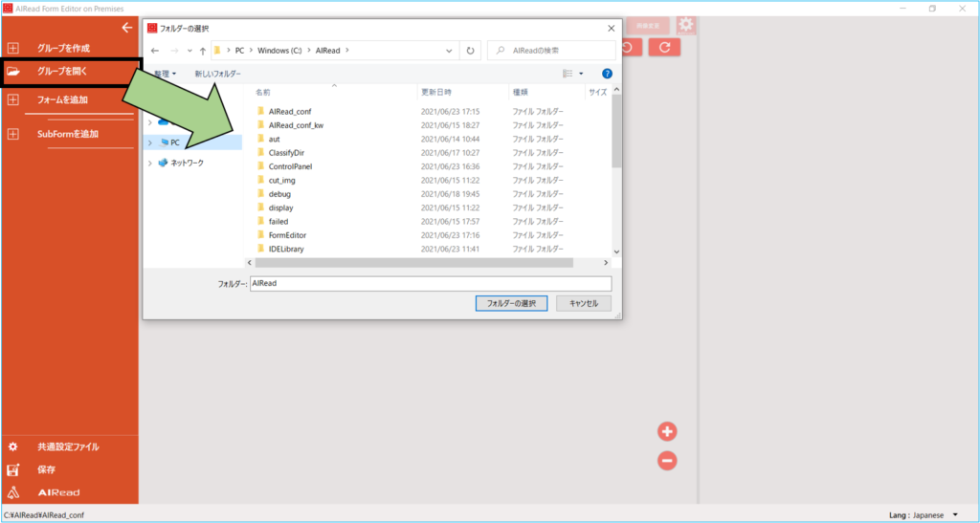980x523 pixels.
Task: Expand the ネットワーク tree node
Action: coord(150,163)
